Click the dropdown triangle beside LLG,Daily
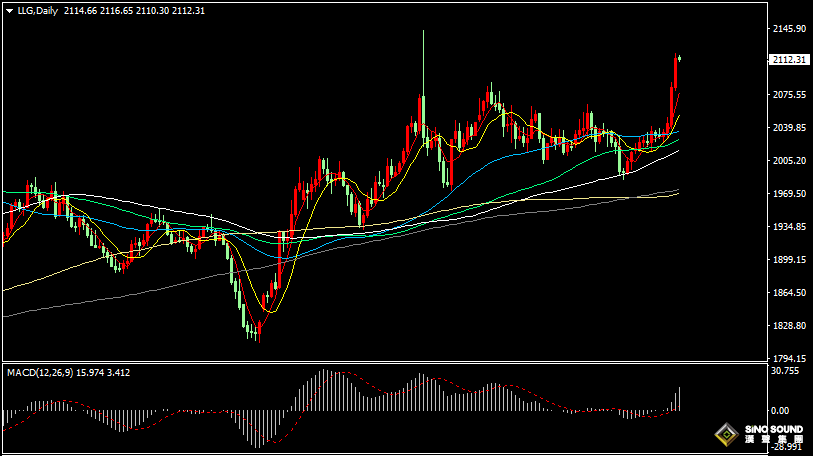This screenshot has width=813, height=456. [x=9, y=10]
